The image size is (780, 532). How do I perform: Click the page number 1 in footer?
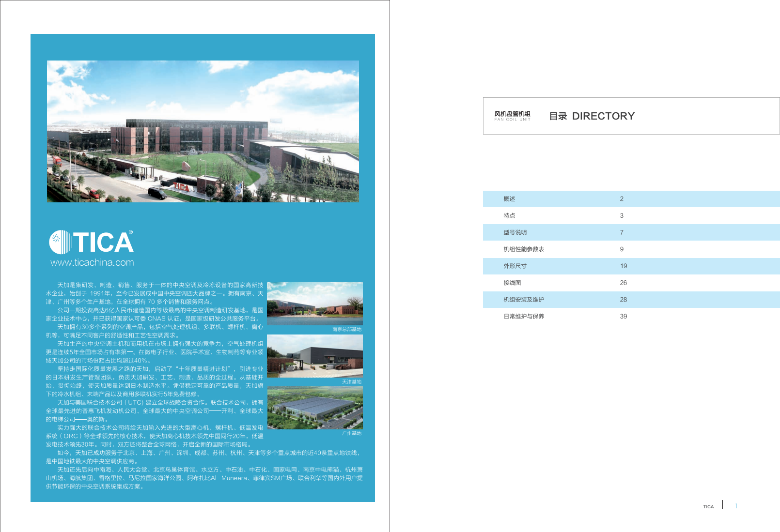point(736,506)
